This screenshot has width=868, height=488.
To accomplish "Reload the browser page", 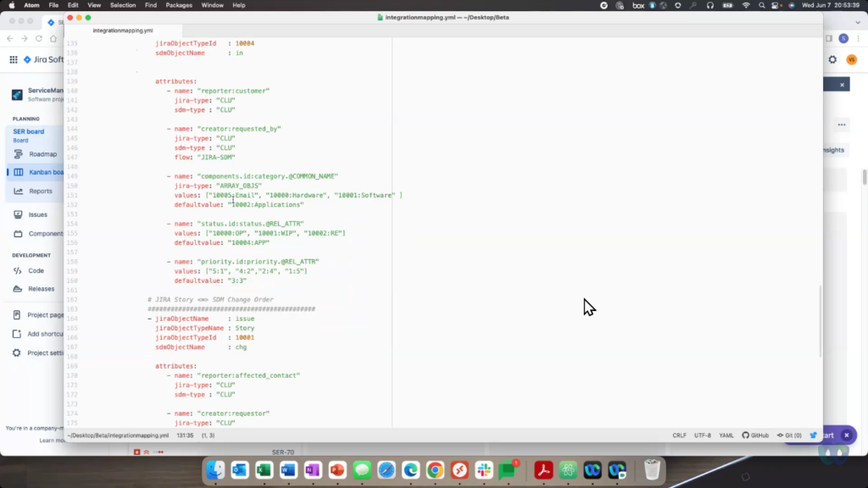I will point(39,39).
